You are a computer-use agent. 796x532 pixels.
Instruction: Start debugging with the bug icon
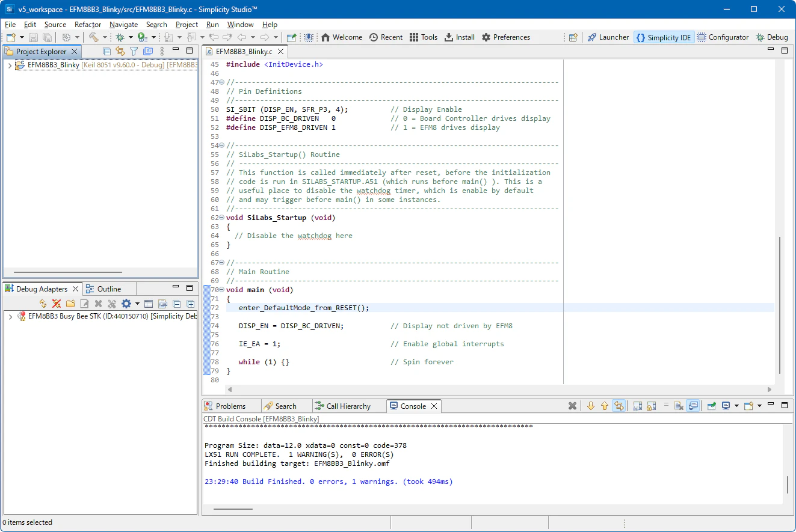coord(120,37)
